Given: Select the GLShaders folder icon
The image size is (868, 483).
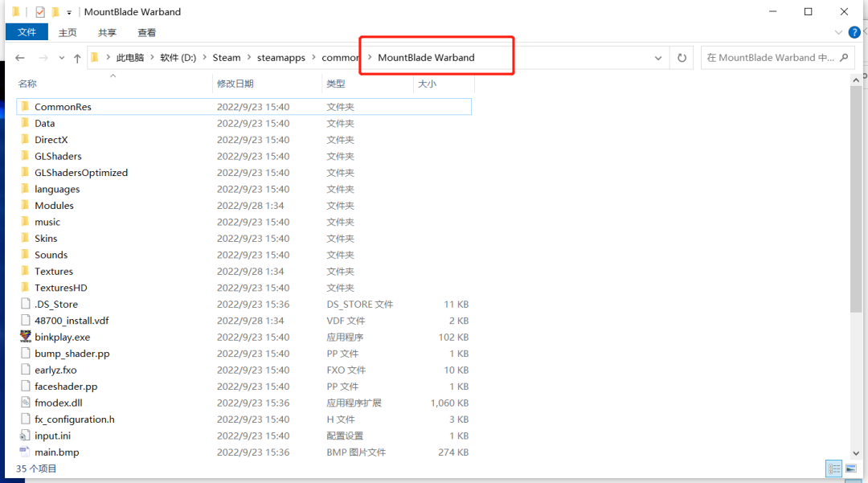Looking at the screenshot, I should pos(25,156).
